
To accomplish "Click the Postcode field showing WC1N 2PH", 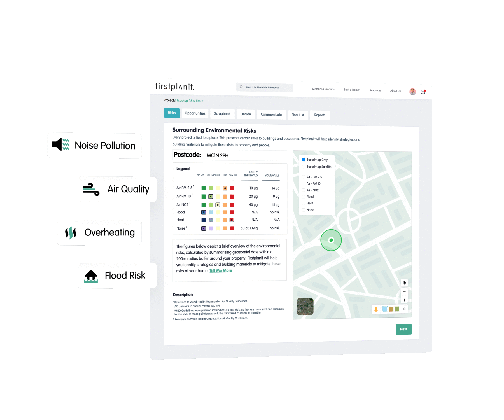I will (230, 155).
